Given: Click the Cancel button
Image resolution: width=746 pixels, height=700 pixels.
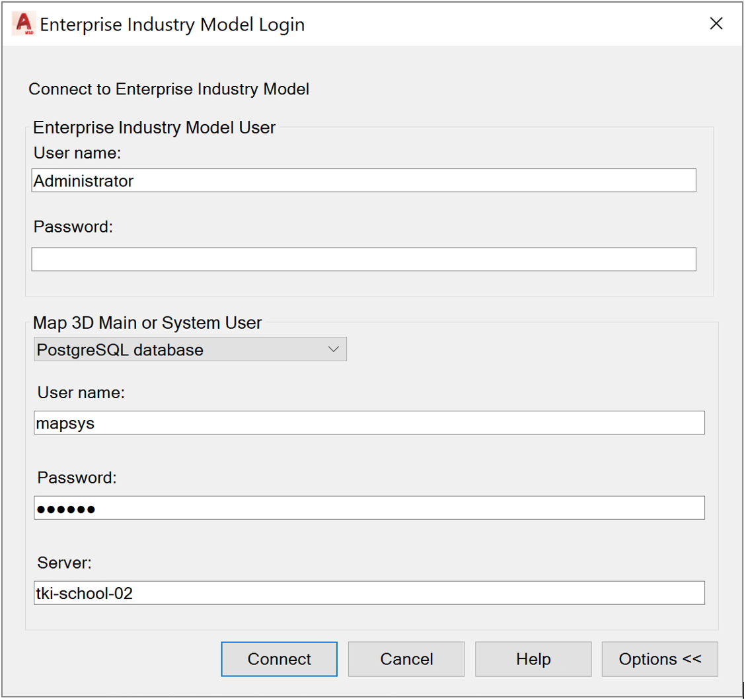Looking at the screenshot, I should coord(406,659).
